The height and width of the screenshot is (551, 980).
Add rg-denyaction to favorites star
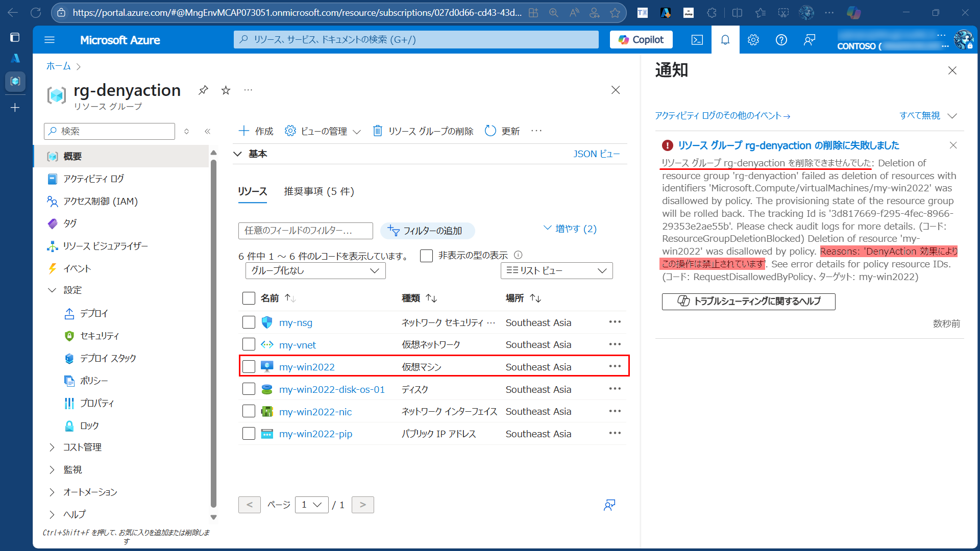226,90
